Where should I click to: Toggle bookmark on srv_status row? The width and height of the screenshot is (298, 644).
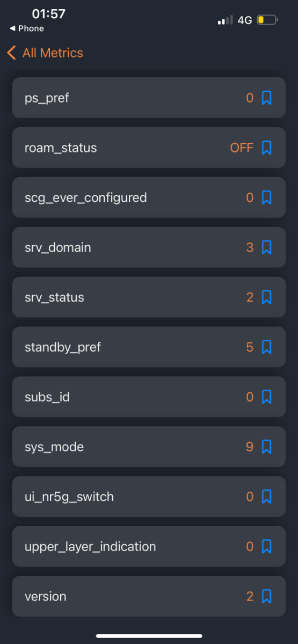pos(267,297)
